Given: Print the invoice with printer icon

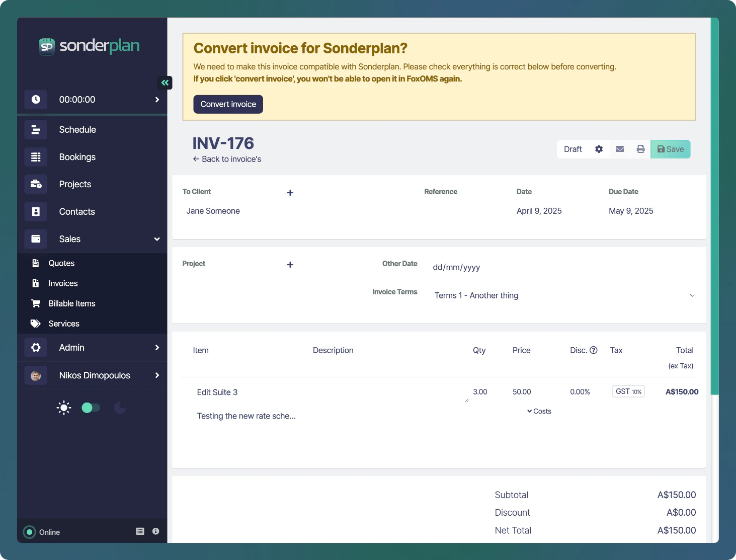Looking at the screenshot, I should click(x=640, y=149).
